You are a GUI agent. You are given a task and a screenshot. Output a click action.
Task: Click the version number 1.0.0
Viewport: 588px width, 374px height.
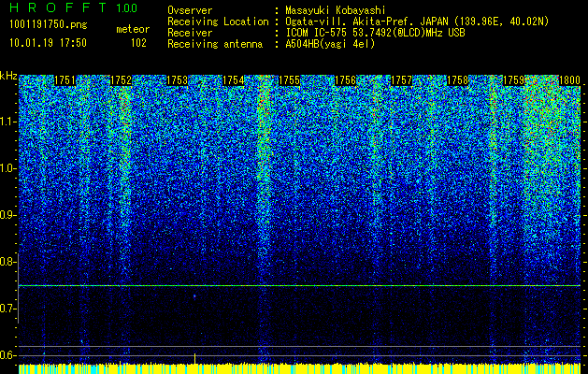point(127,7)
